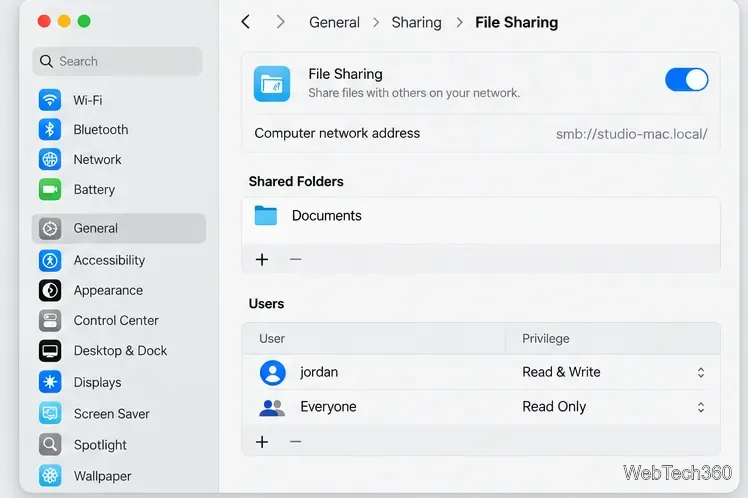Go to General in breadcrumb
748x498 pixels.
(334, 22)
